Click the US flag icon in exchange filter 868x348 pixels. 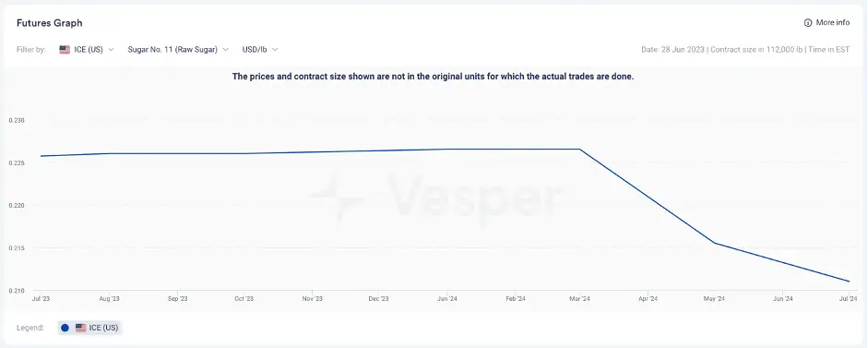65,49
